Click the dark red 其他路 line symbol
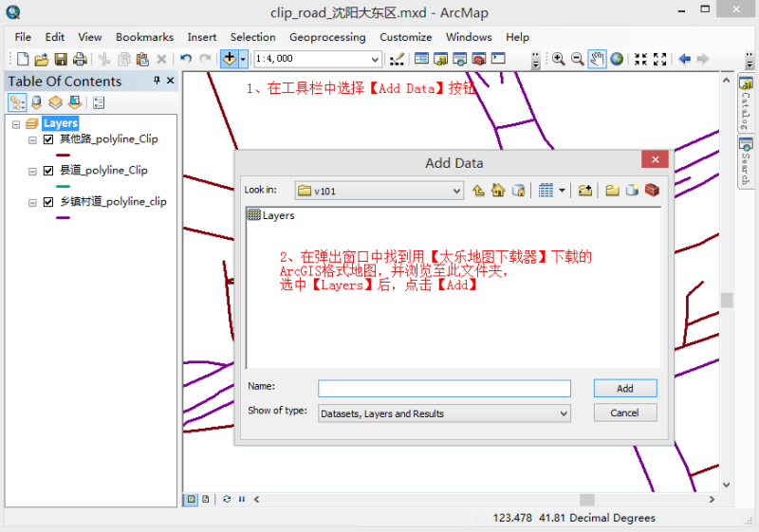The image size is (759, 532). 63,156
